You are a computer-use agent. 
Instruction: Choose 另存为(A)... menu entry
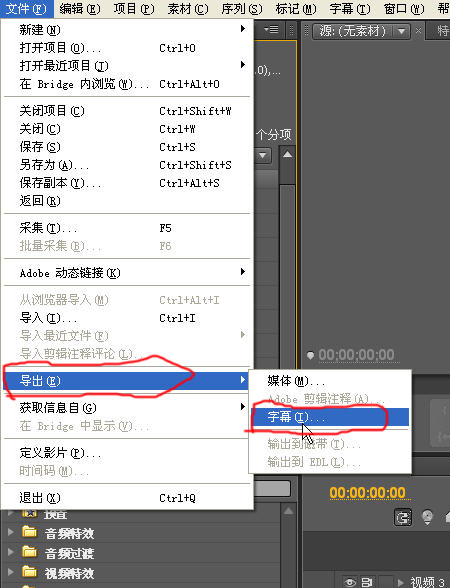click(x=127, y=165)
